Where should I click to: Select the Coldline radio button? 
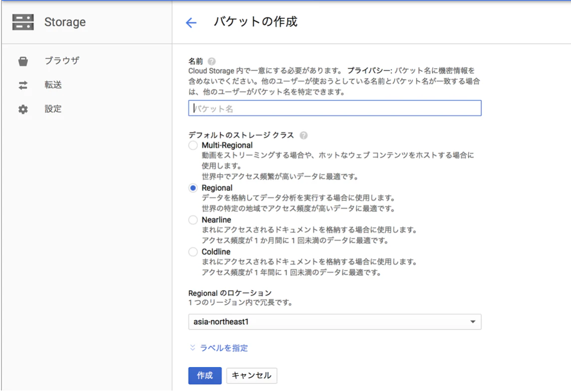point(193,252)
